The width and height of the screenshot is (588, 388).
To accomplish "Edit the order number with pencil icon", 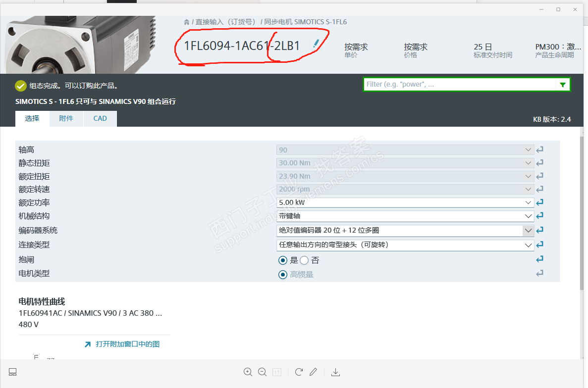I will point(316,45).
